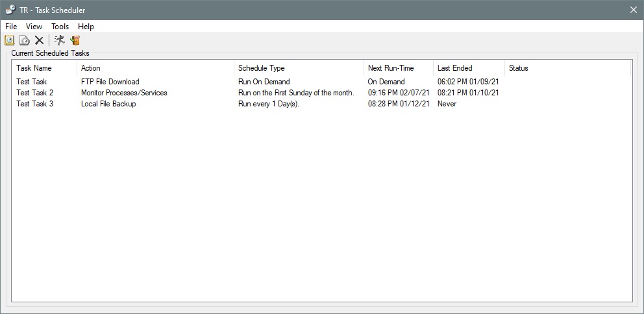This screenshot has width=644, height=314.
Task: Click the 09:16 PM 02/07/21 cell
Action: click(x=399, y=93)
